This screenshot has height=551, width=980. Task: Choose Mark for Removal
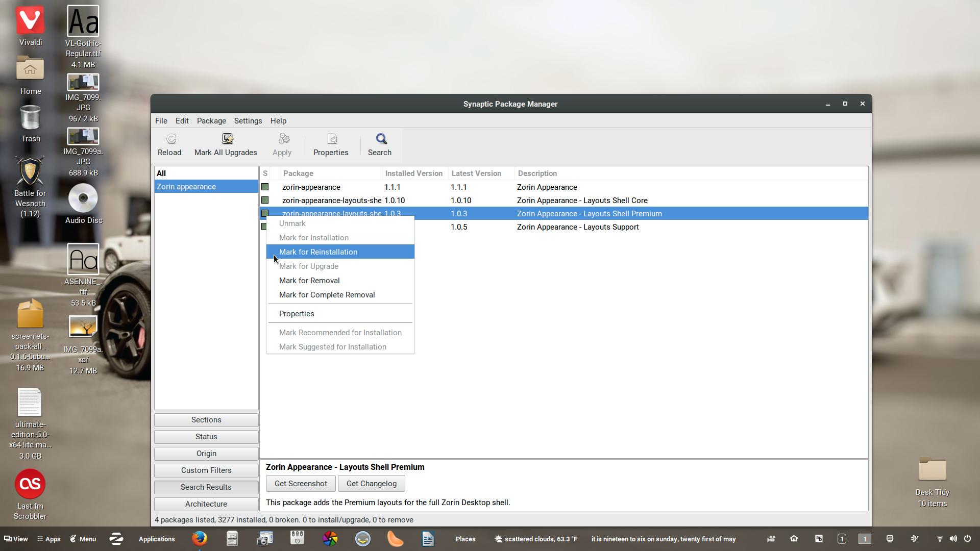click(340, 281)
